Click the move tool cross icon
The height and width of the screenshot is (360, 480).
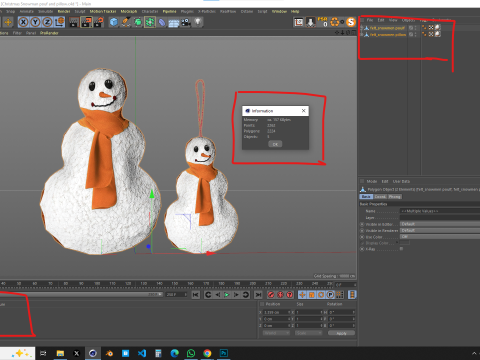click(8, 22)
